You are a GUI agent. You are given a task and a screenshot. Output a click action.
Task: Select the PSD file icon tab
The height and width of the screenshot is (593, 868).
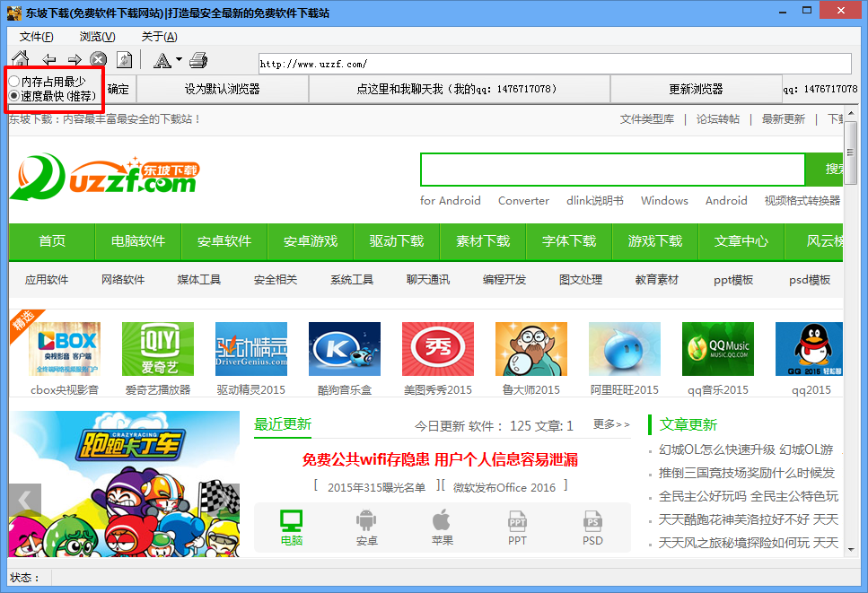592,528
